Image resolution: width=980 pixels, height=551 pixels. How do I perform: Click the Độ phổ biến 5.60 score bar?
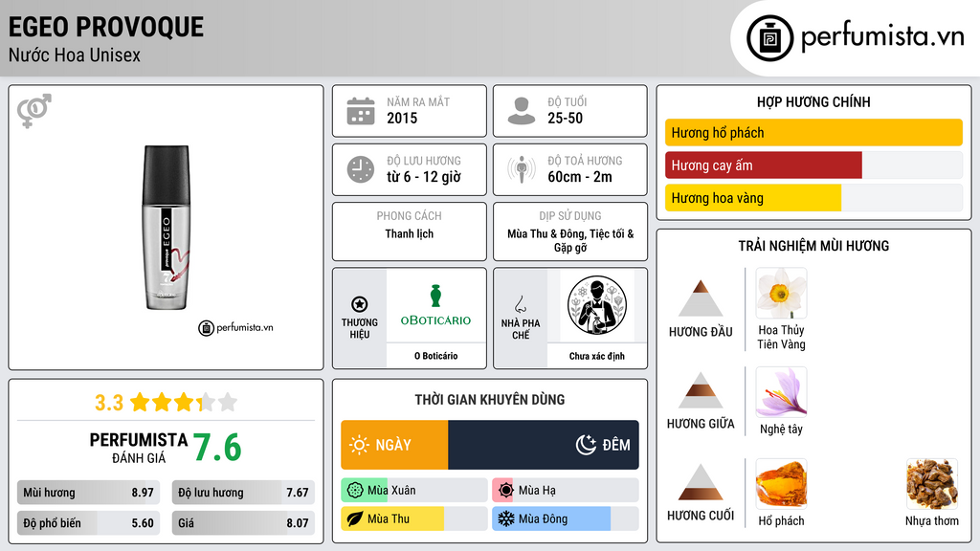tap(89, 523)
